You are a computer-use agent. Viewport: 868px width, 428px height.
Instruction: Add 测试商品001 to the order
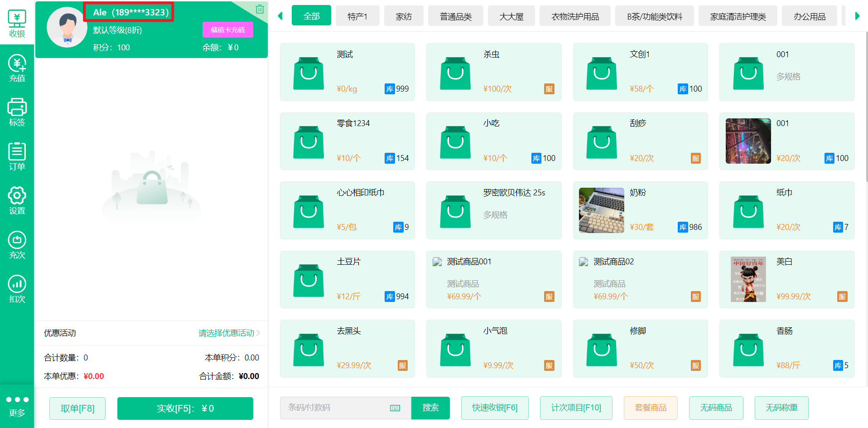coord(494,279)
